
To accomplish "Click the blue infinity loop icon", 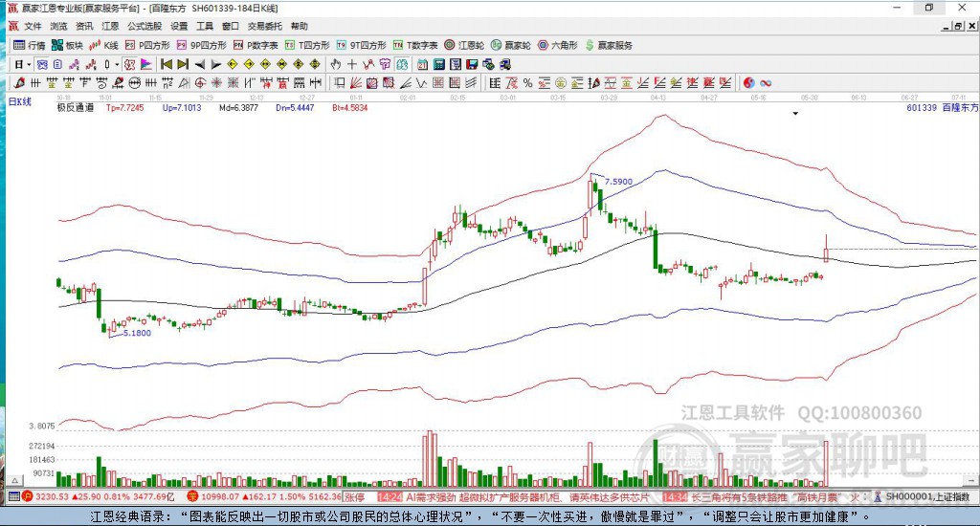I will 766,82.
